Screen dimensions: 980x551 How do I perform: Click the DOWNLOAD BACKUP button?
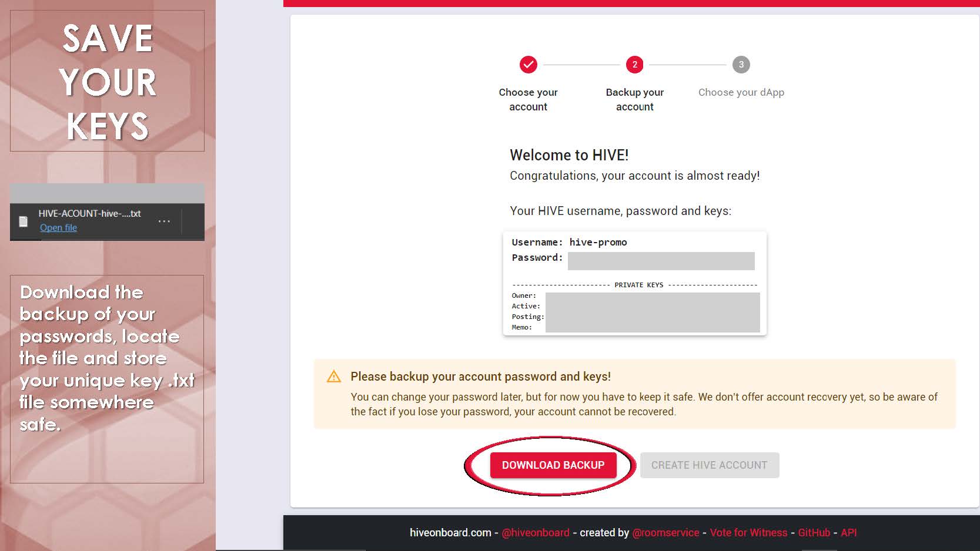[553, 465]
